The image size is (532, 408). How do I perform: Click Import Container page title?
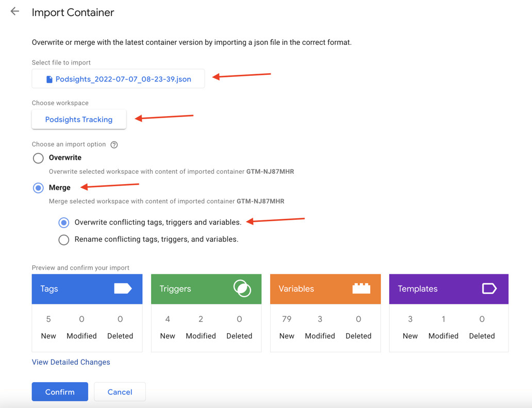point(73,12)
